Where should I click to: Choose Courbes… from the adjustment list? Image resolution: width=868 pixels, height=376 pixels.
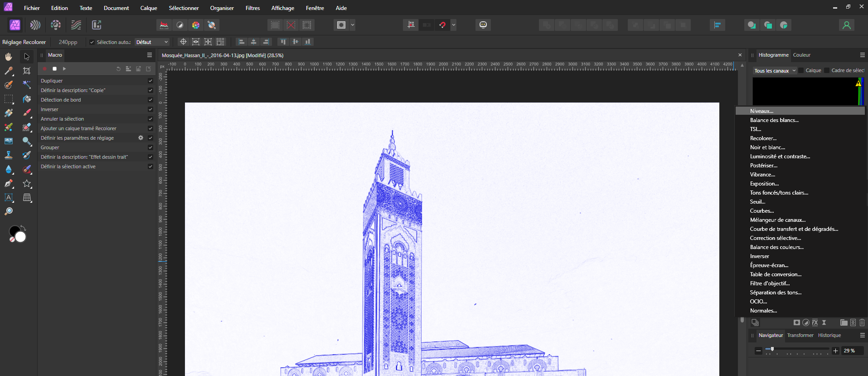click(x=761, y=211)
